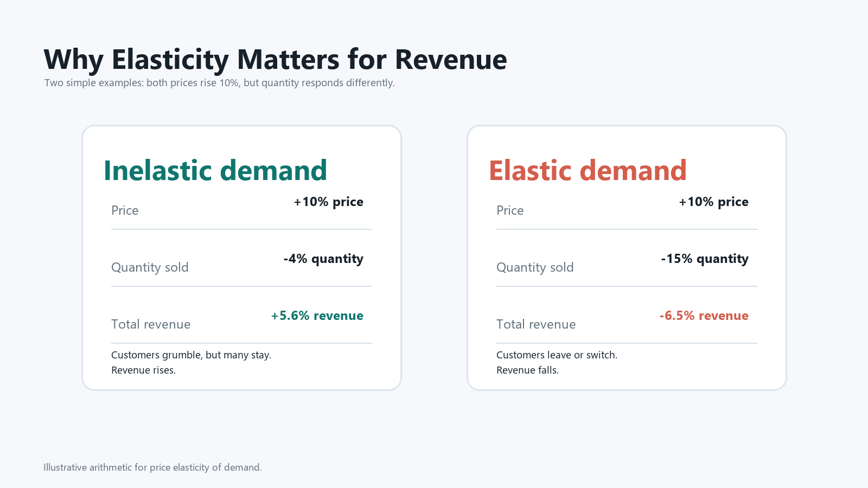The height and width of the screenshot is (488, 868).
Task: Select the '-6.5% revenue' value
Action: coord(704,316)
